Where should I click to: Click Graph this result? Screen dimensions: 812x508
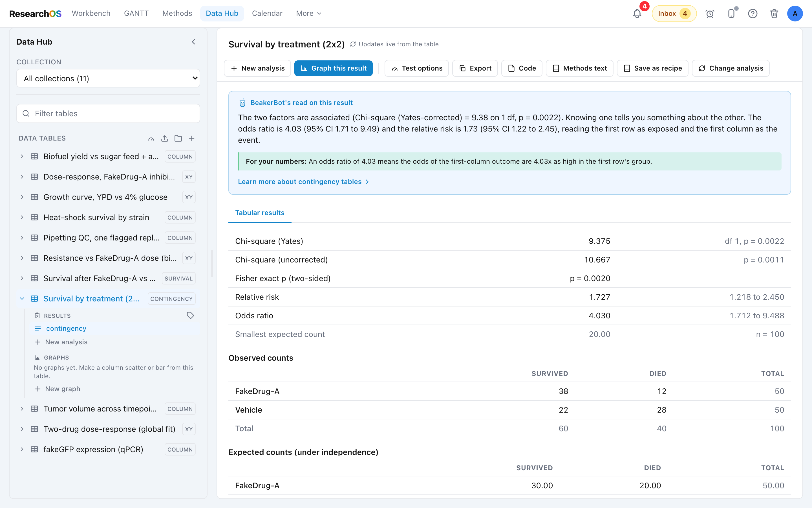point(333,68)
